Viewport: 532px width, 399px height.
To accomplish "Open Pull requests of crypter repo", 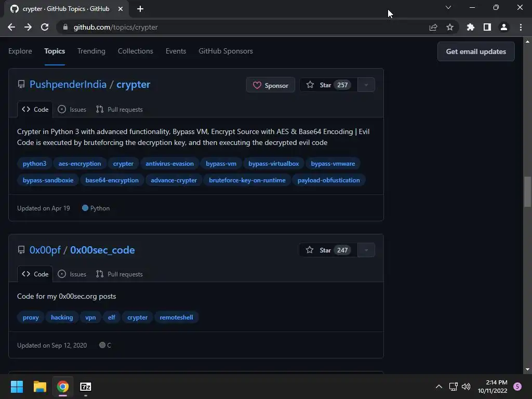I will pyautogui.click(x=119, y=109).
